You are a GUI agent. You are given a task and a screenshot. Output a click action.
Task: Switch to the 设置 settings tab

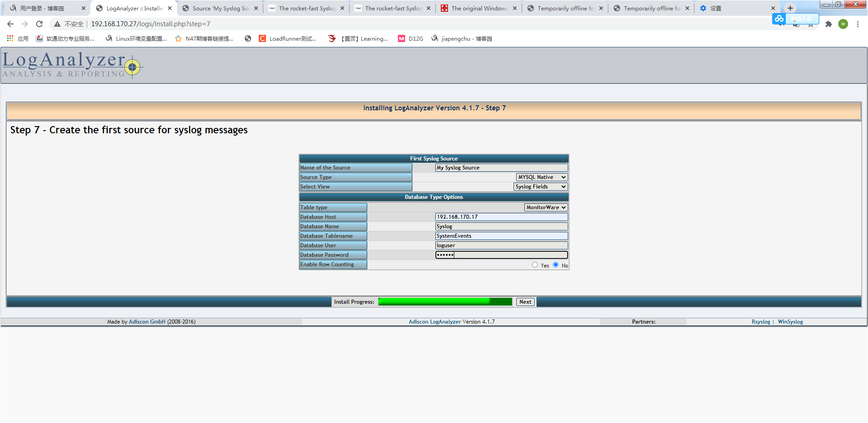(x=738, y=8)
